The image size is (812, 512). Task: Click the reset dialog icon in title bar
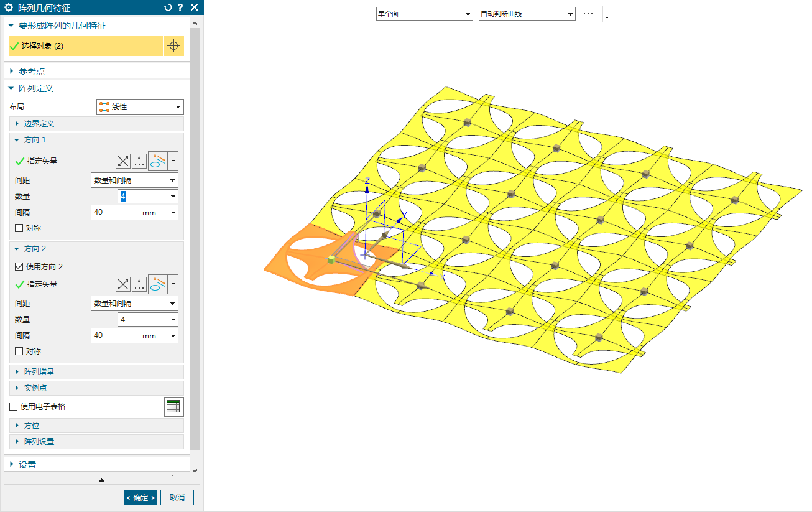point(168,7)
